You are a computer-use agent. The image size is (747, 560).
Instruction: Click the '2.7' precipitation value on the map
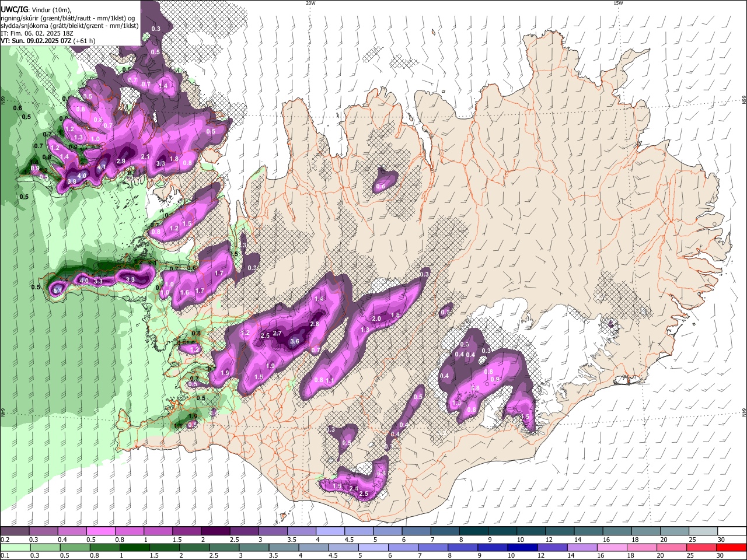click(278, 333)
